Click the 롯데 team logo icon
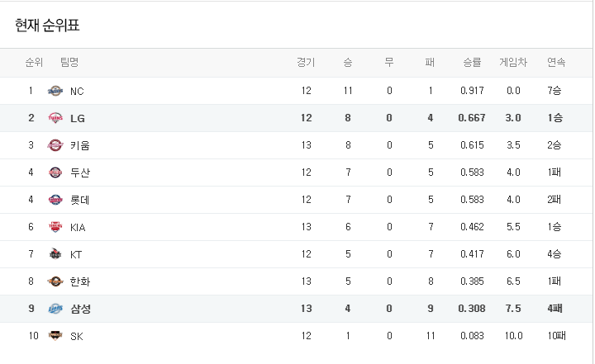595x364 pixels. [x=55, y=200]
